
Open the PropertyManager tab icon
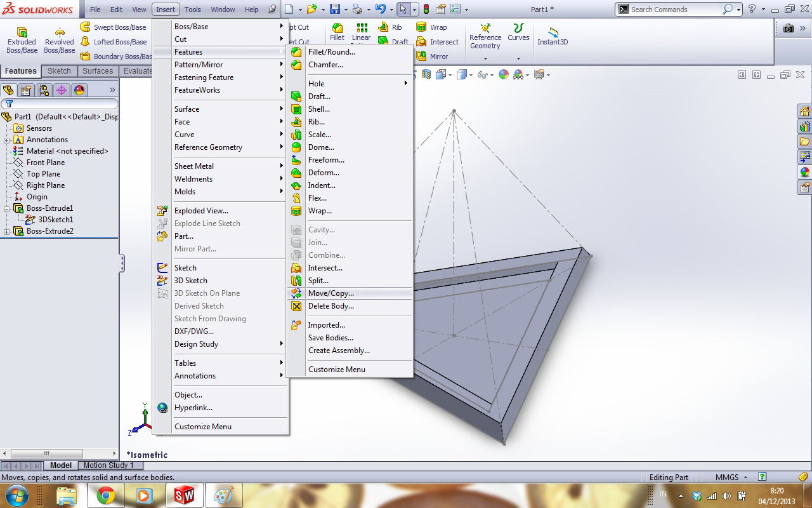point(26,90)
